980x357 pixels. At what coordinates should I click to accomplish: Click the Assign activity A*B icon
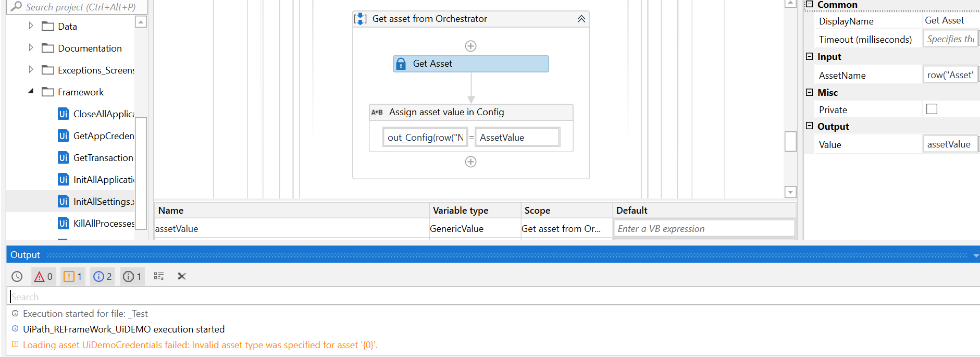tap(377, 112)
